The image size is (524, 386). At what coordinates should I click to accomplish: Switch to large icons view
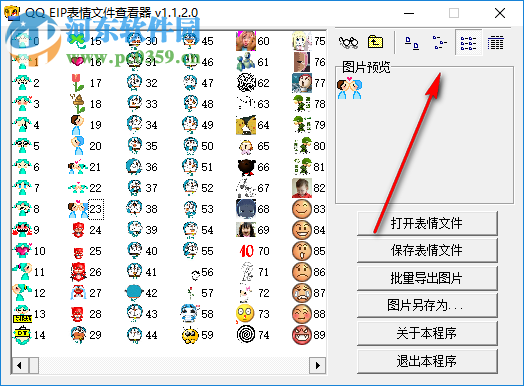coord(412,42)
